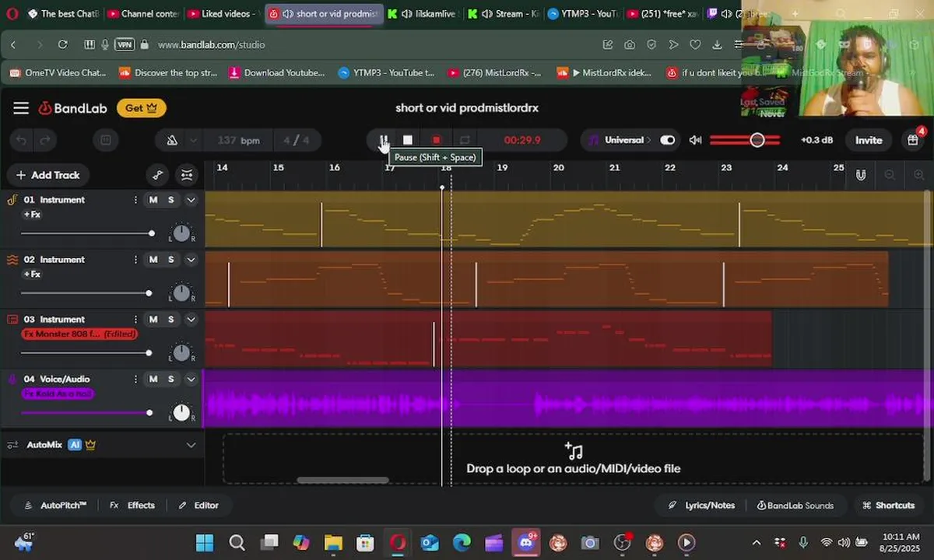
Task: Open track 04 three-dot menu
Action: (x=136, y=380)
